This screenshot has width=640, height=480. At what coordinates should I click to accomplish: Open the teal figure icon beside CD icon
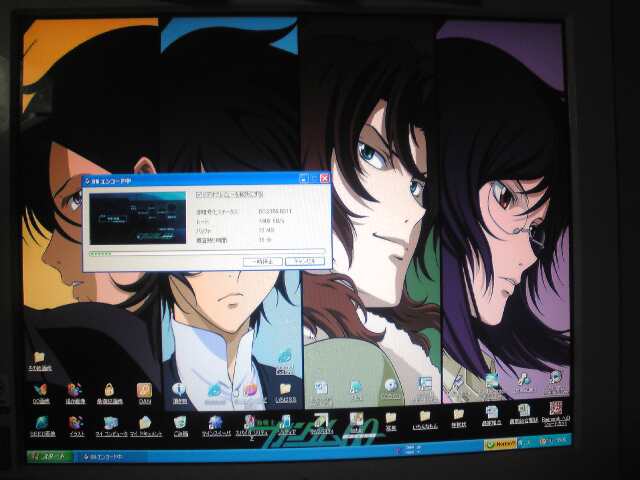(356, 388)
